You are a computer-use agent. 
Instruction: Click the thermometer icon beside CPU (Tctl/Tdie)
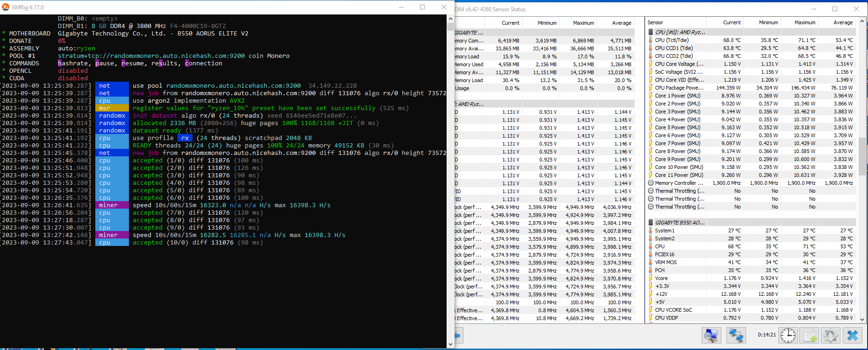[x=650, y=40]
